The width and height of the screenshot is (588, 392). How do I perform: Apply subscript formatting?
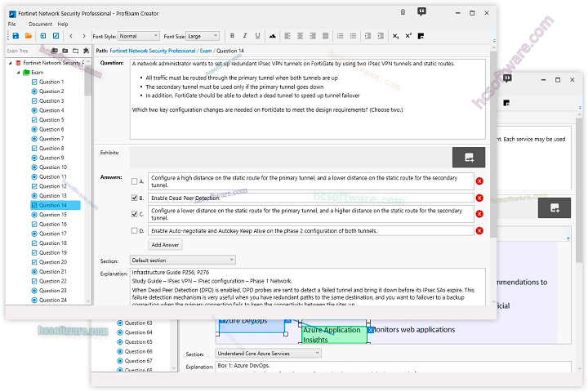click(x=395, y=36)
